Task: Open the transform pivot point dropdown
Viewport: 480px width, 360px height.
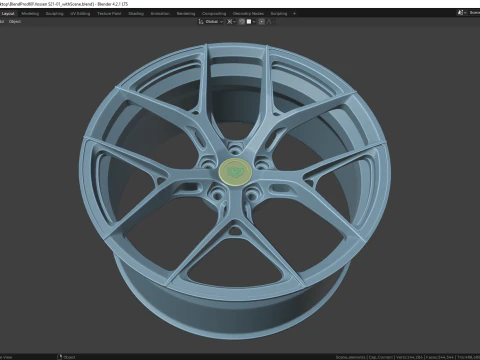Action: [x=231, y=22]
